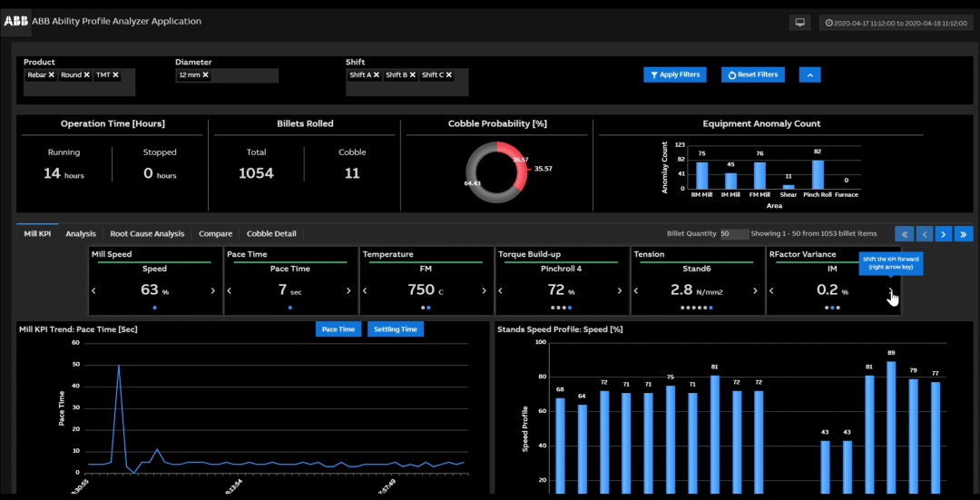The height and width of the screenshot is (500, 980).
Task: Shift Pace Time KPI forward
Action: (x=348, y=290)
